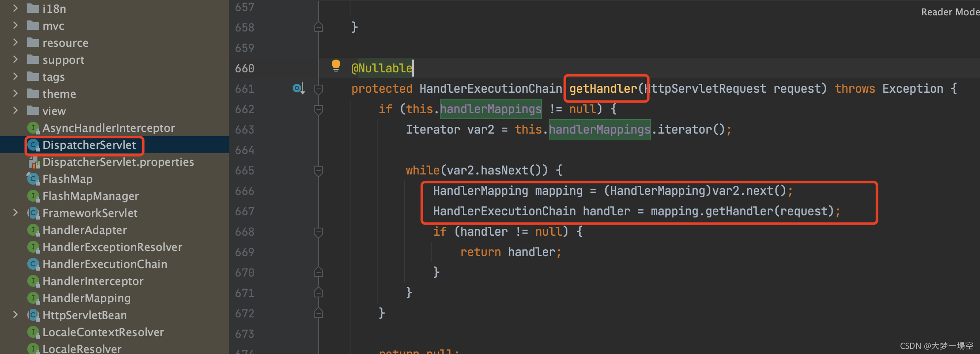Select HandlerMapping in the tree

[86, 298]
